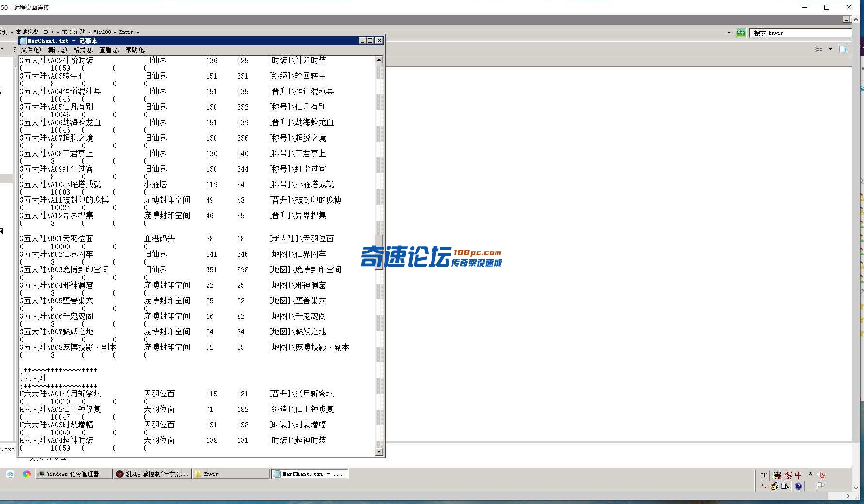Click the line G五大陆\A10小雁塔成就
Viewport: 864px width, 504px height.
click(61, 185)
